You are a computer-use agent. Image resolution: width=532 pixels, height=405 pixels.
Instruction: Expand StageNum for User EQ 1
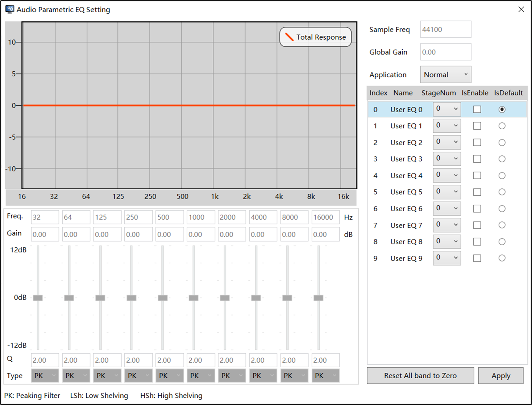click(x=447, y=126)
